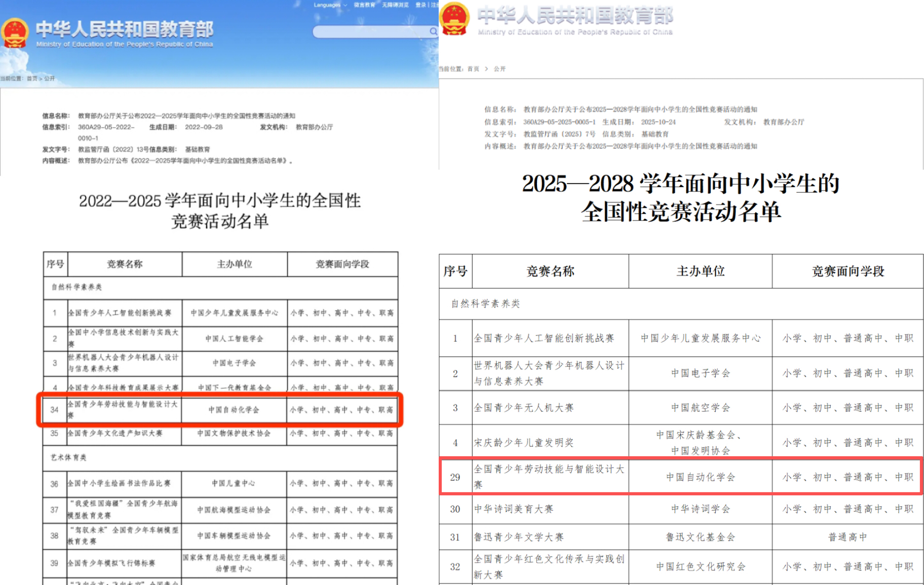
Task: Go to 首页 in the left page breadcrumb
Action: coord(32,79)
